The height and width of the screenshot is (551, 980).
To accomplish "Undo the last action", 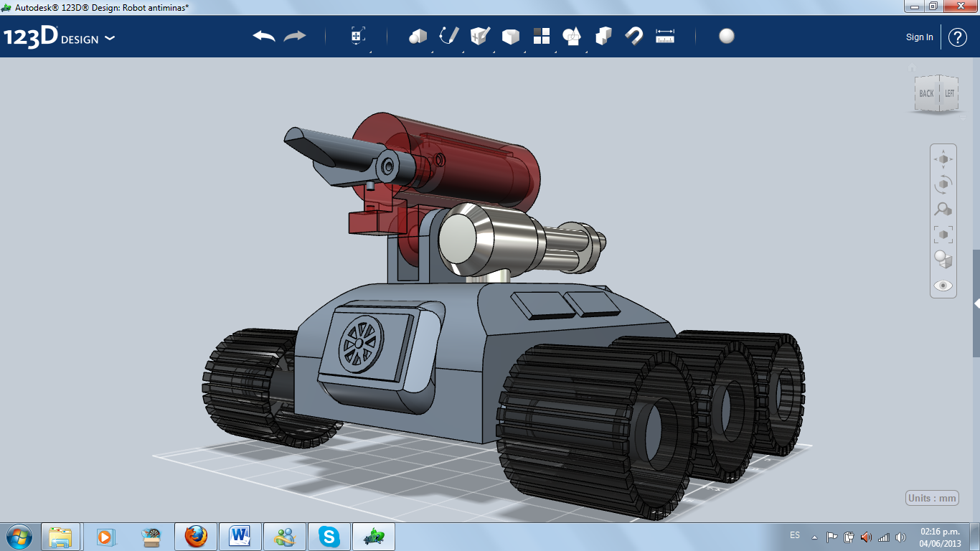I will [x=264, y=36].
